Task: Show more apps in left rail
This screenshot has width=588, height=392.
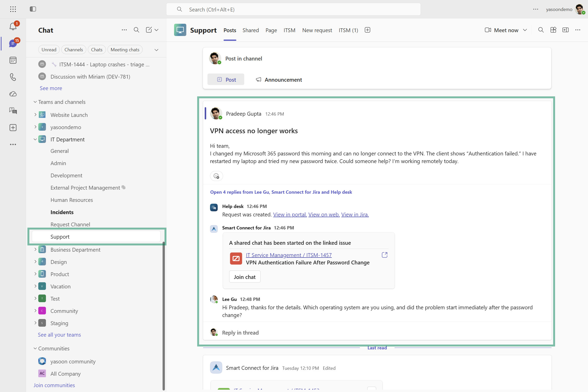Action: (13, 144)
